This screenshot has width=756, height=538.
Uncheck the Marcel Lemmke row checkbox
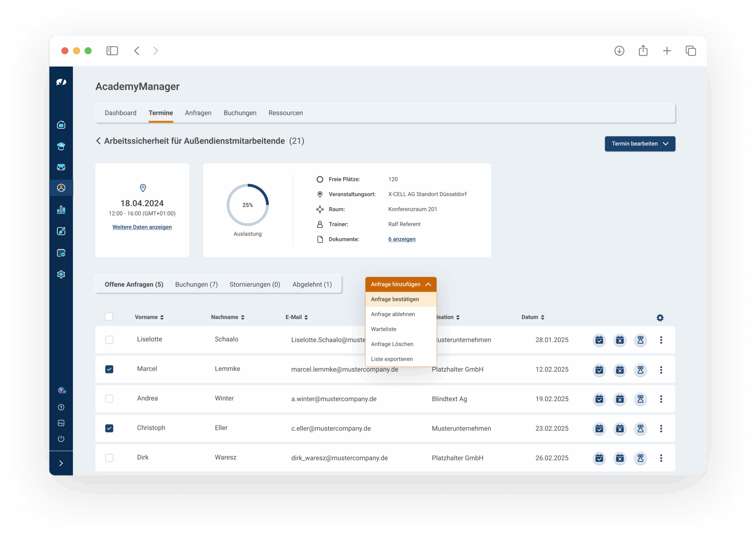(109, 369)
